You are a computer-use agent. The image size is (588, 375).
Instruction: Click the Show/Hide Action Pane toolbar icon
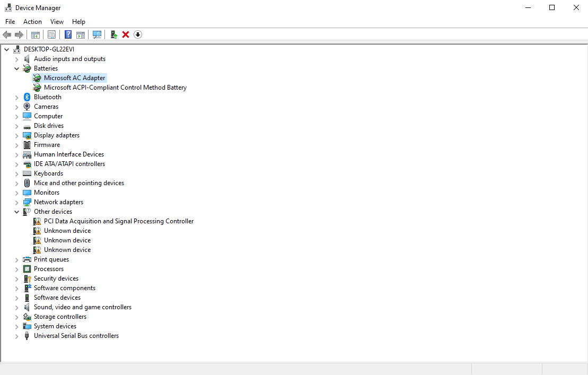[80, 35]
